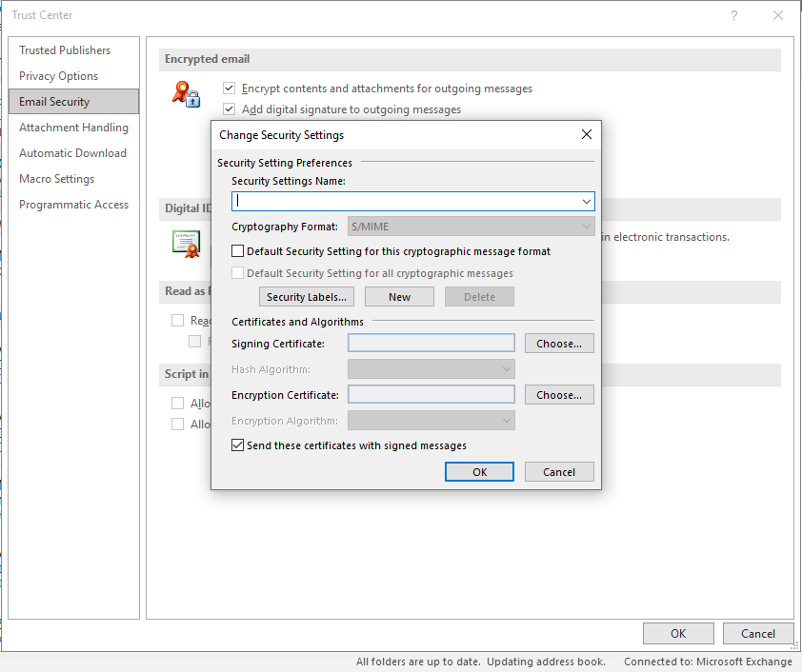802x672 pixels.
Task: Choose a Signing Certificate
Action: (x=559, y=344)
